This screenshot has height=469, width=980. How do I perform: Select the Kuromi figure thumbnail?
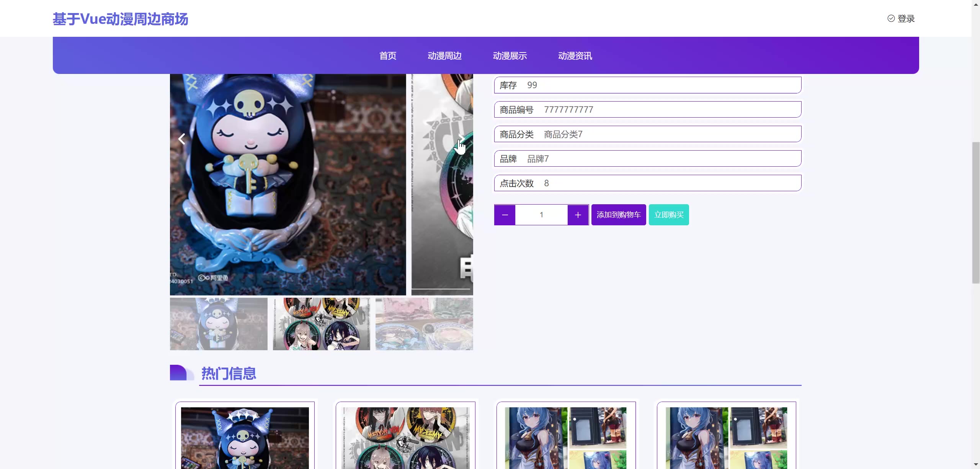point(219,324)
